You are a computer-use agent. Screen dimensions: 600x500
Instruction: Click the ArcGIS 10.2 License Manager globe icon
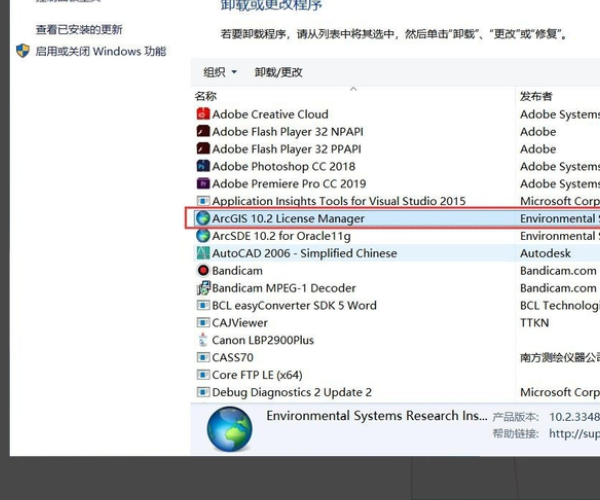point(203,218)
